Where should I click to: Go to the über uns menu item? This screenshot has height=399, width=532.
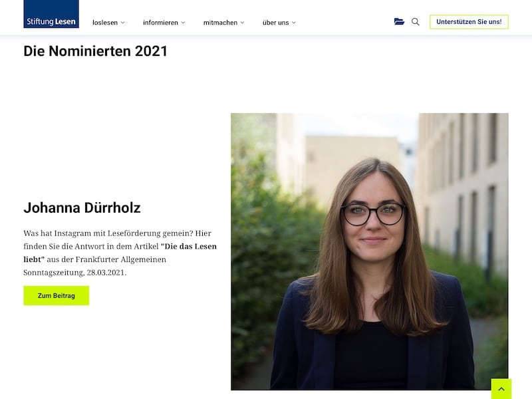(275, 23)
